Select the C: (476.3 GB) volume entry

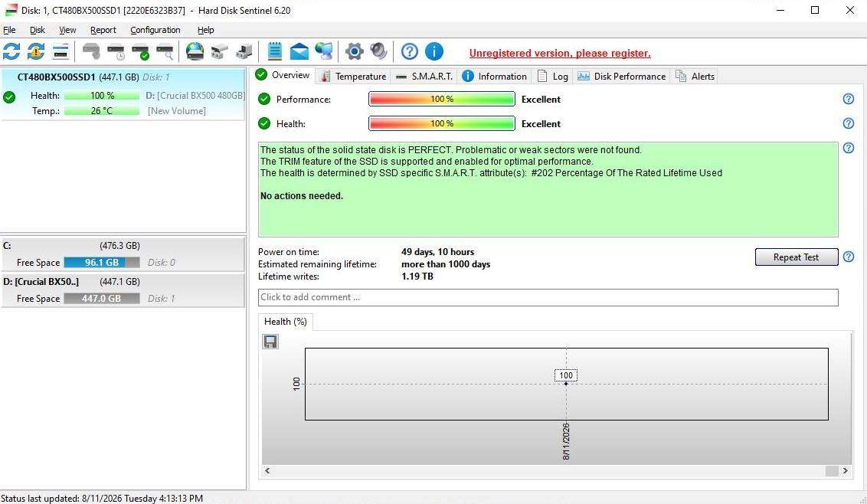(123, 254)
